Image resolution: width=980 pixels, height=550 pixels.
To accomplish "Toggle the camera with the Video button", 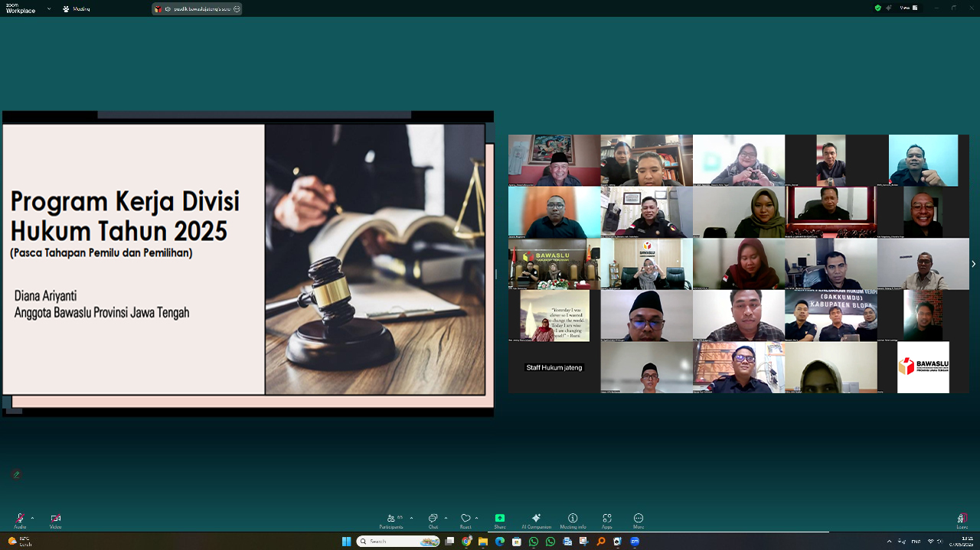I will point(55,519).
